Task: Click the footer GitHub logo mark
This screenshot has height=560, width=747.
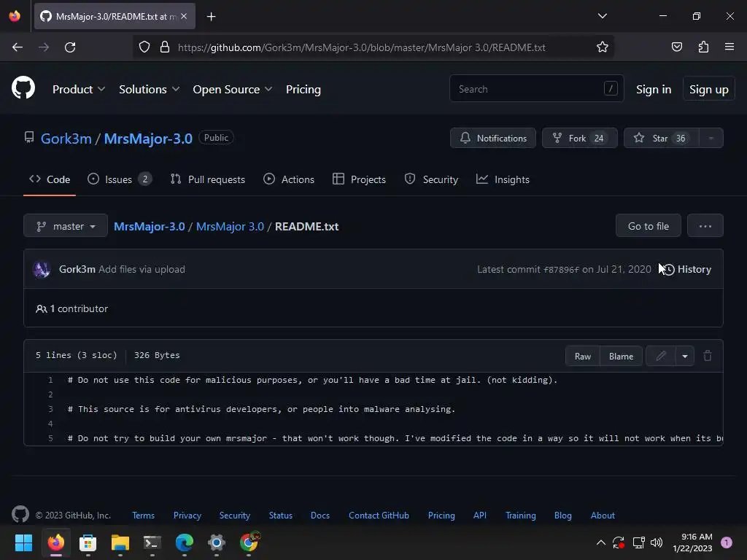Action: coord(20,514)
